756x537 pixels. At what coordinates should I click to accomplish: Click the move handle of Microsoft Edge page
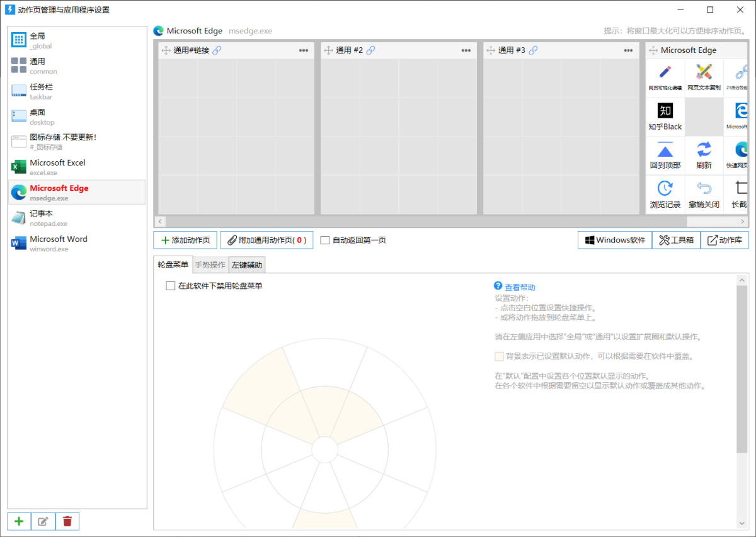(653, 50)
